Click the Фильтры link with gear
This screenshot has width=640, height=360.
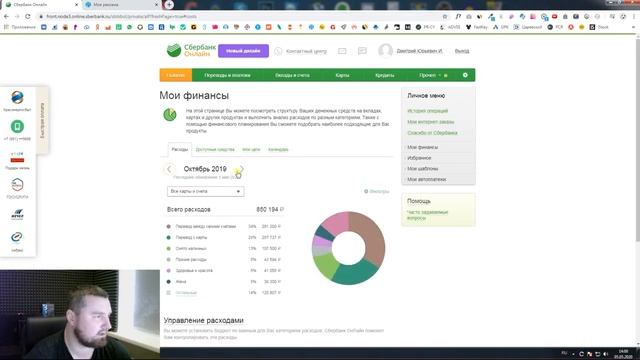click(x=376, y=191)
